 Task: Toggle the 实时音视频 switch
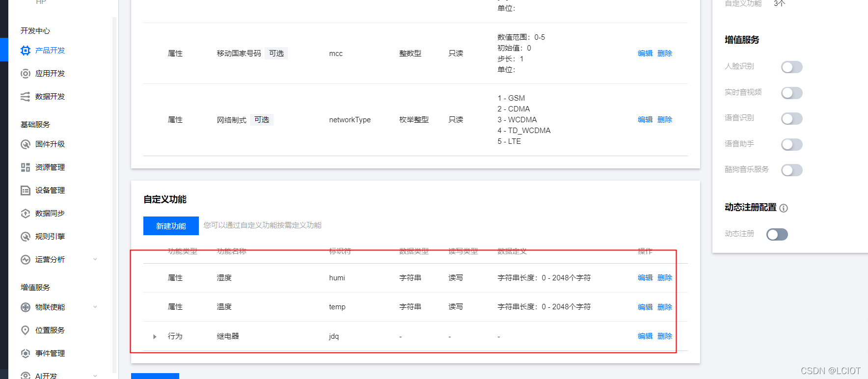792,93
